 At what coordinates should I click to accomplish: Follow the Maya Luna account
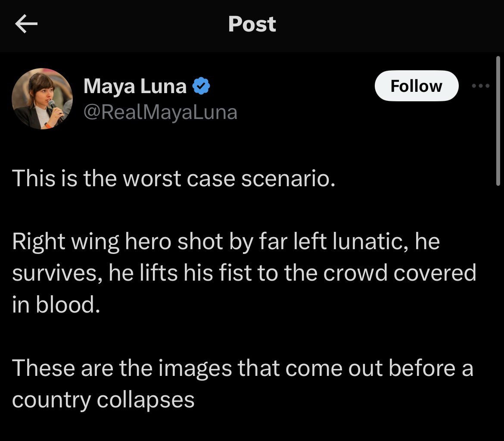[417, 86]
